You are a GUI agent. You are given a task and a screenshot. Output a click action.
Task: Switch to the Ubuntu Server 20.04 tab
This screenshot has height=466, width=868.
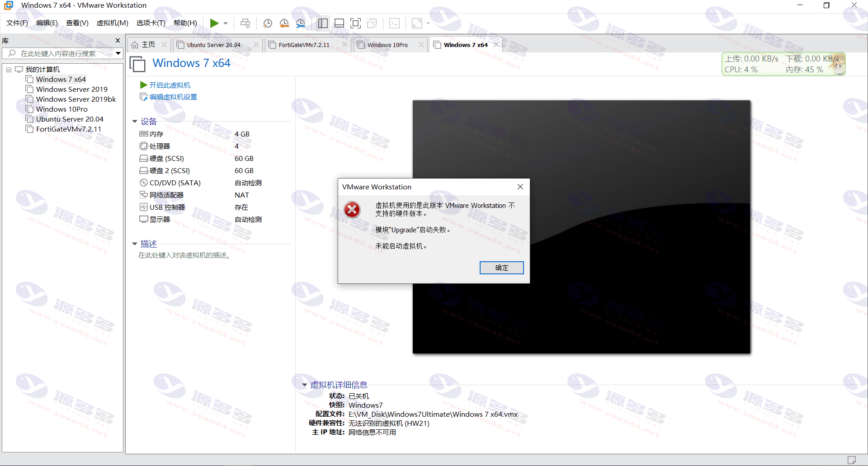click(x=214, y=45)
